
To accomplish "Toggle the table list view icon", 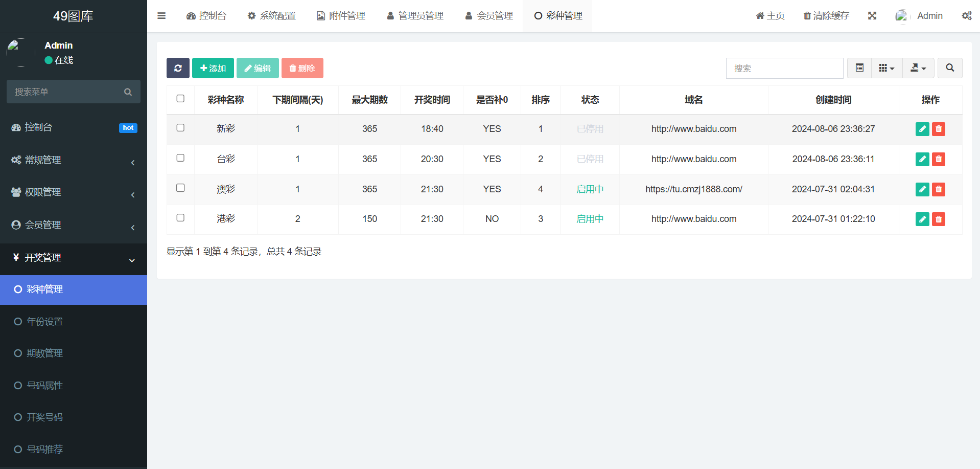I will click(x=859, y=68).
